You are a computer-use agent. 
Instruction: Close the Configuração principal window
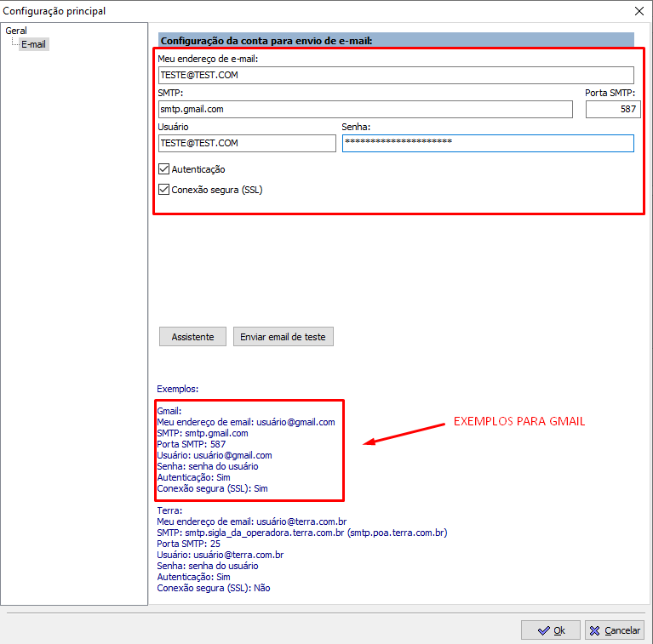pos(639,11)
